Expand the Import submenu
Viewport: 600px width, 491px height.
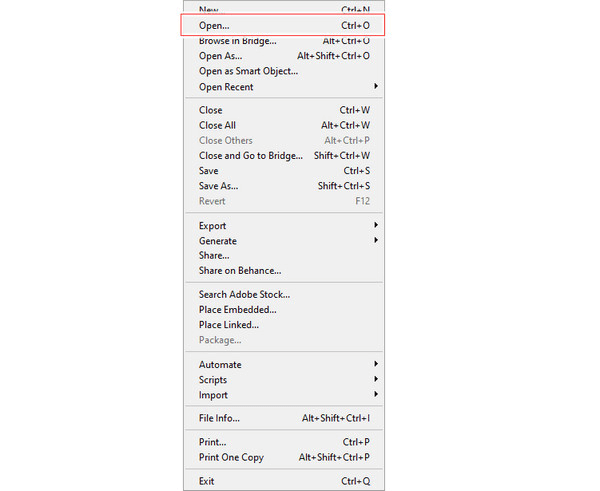pos(284,395)
